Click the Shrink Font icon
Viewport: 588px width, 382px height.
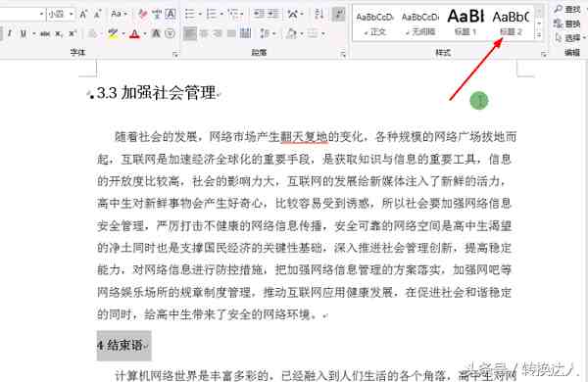click(97, 15)
